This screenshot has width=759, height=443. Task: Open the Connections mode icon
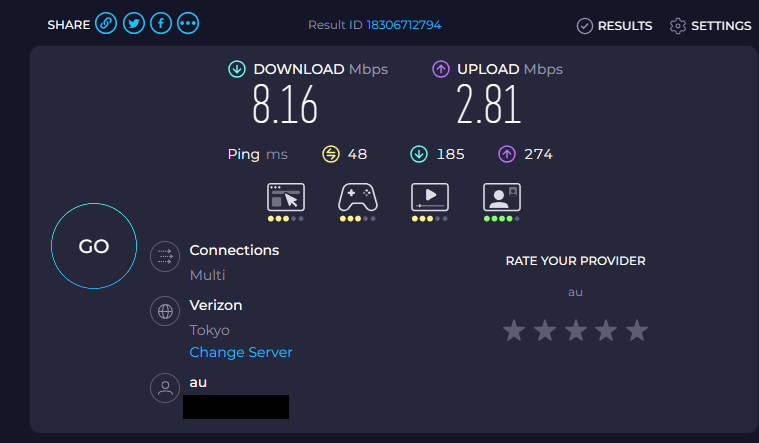[x=164, y=257]
